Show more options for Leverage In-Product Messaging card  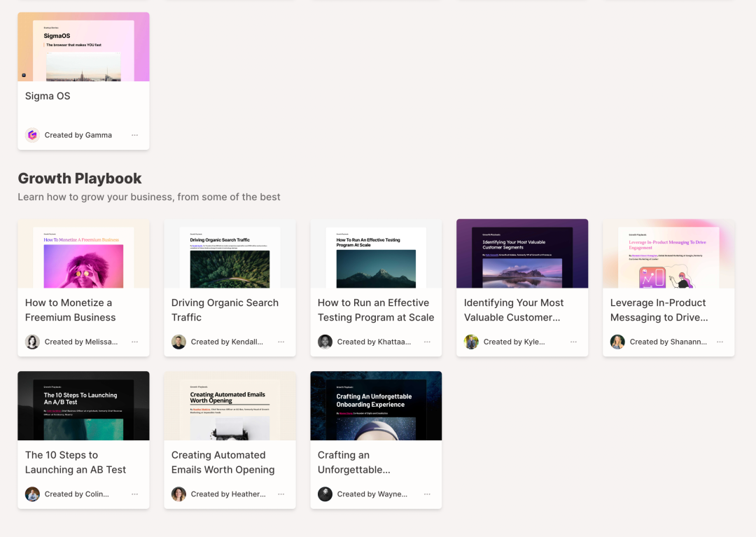pyautogui.click(x=720, y=342)
